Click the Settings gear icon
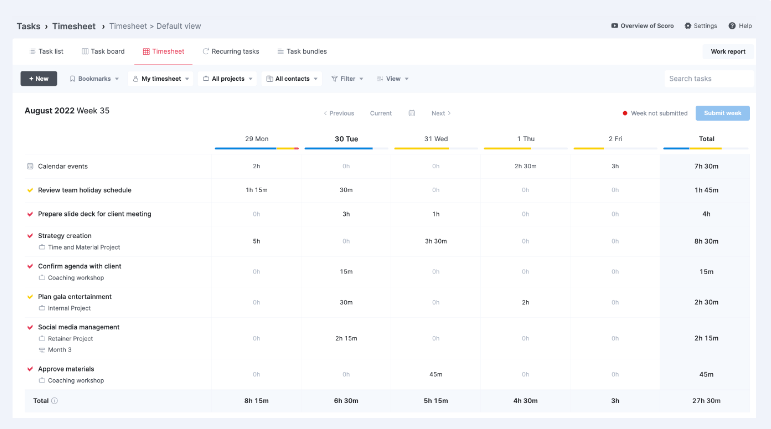The height and width of the screenshot is (429, 771). pyautogui.click(x=688, y=26)
